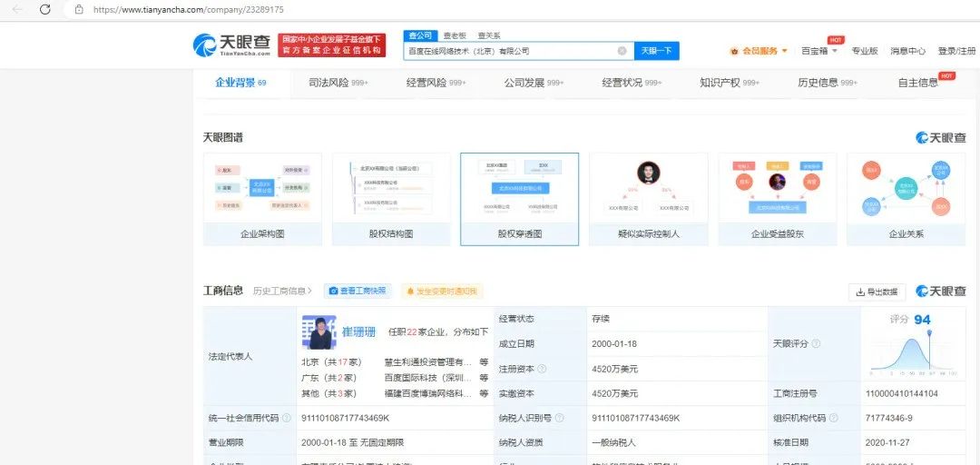The width and height of the screenshot is (980, 465).
Task: Switch to the 司法风险 tab
Action: [x=338, y=83]
